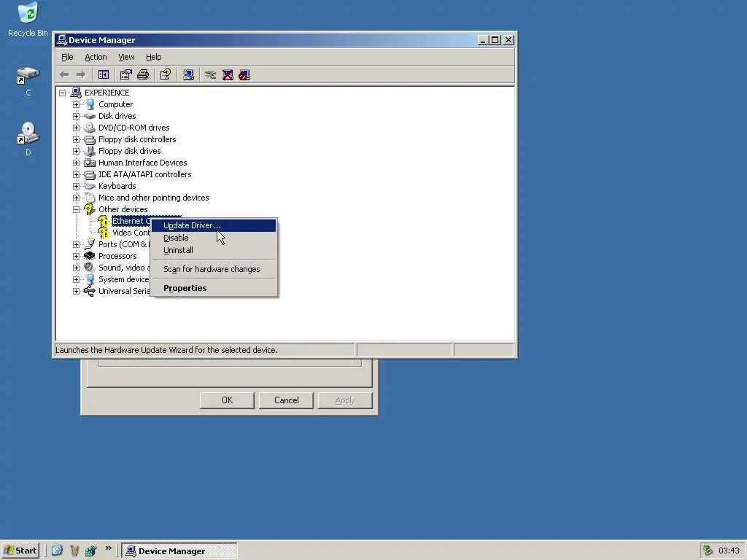Click the Uninstall toolbar icon with red X
This screenshot has width=747, height=560.
228,75
